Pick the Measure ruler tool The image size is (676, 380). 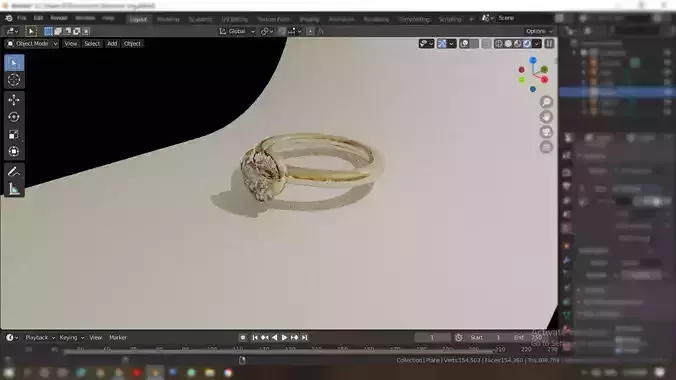[x=14, y=188]
